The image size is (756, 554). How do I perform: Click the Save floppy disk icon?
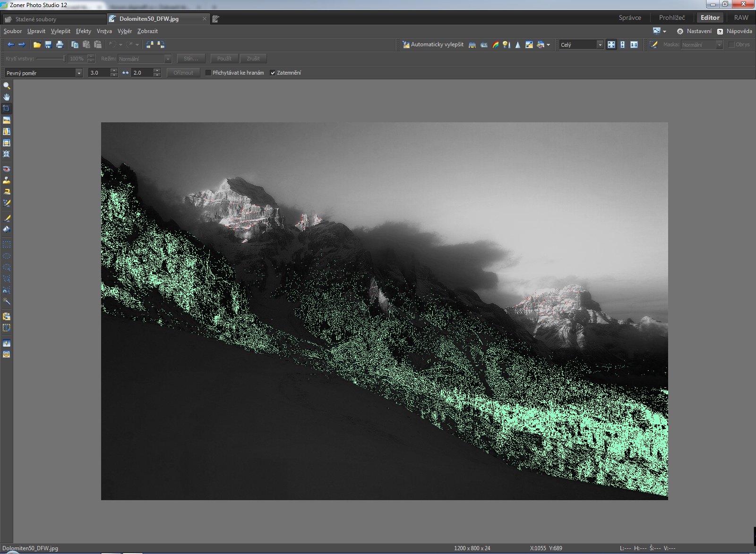click(x=48, y=45)
